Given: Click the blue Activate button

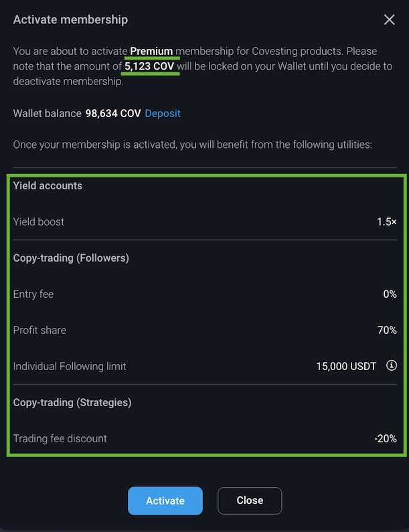Looking at the screenshot, I should pos(165,501).
